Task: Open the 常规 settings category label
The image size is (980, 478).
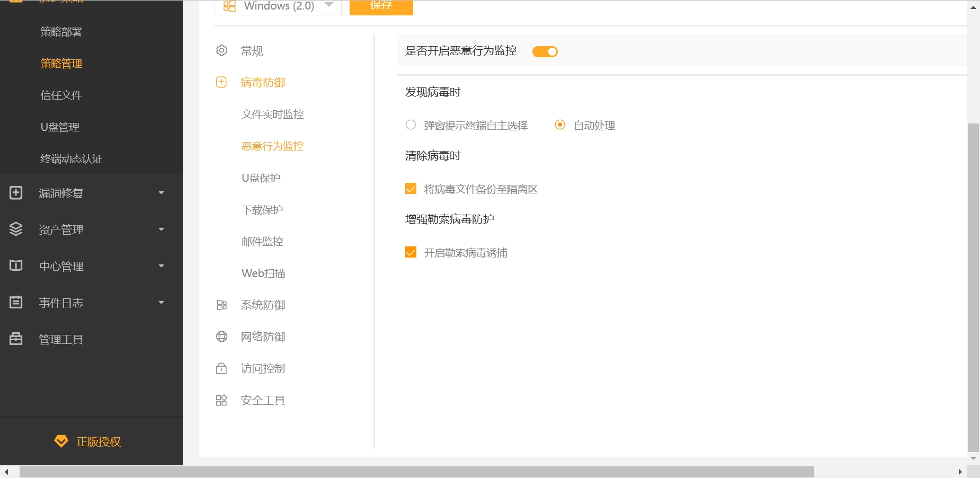Action: point(252,51)
